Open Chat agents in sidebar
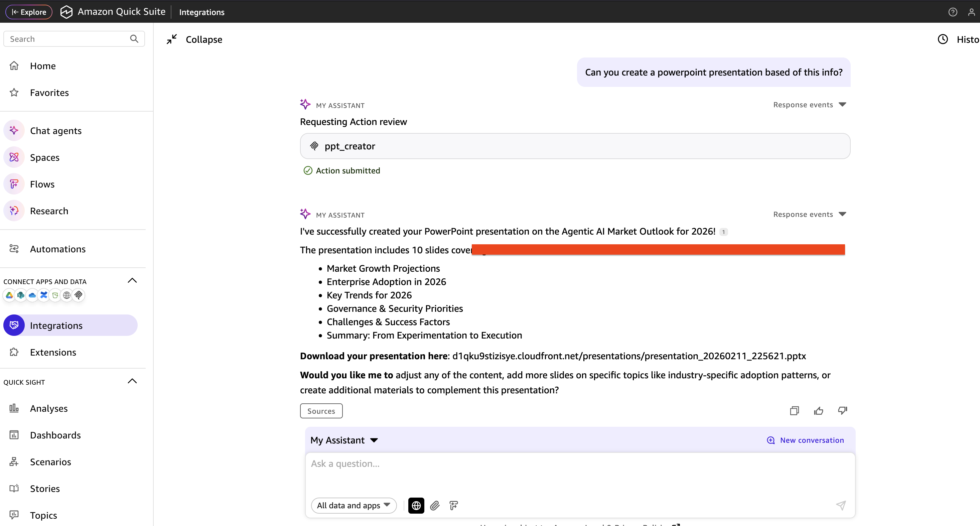The height and width of the screenshot is (526, 980). (55, 131)
